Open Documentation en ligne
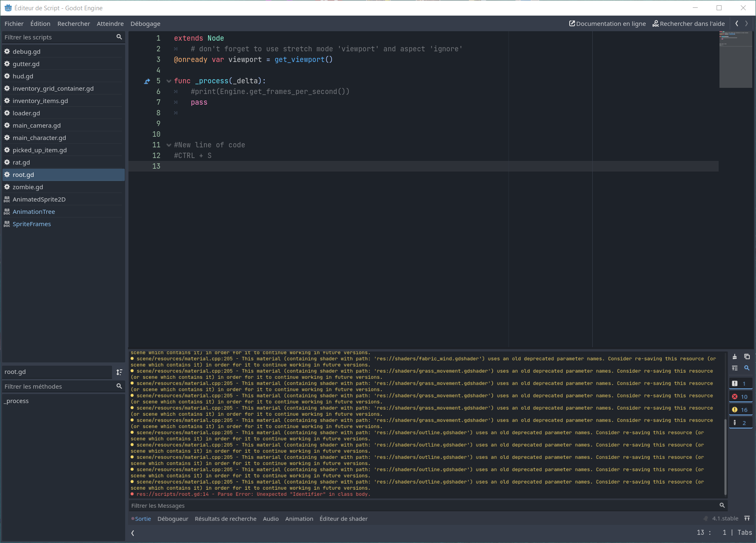The width and height of the screenshot is (756, 543). pos(607,23)
